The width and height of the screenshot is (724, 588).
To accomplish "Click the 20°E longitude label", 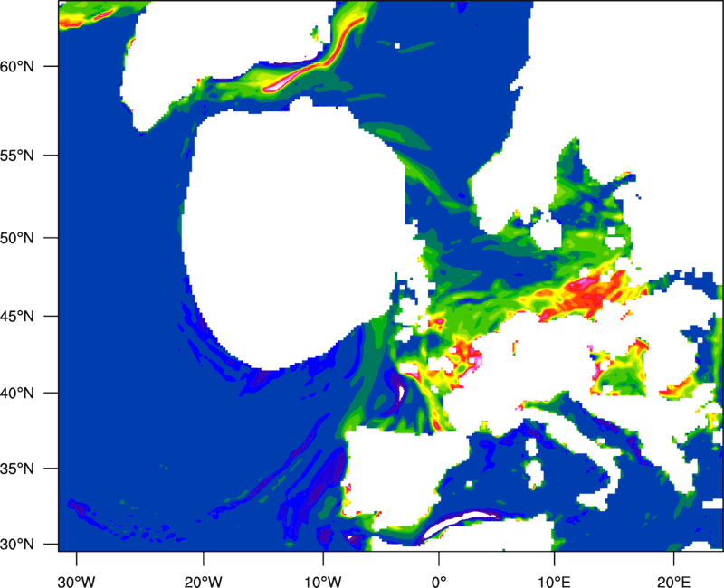I will tap(673, 582).
